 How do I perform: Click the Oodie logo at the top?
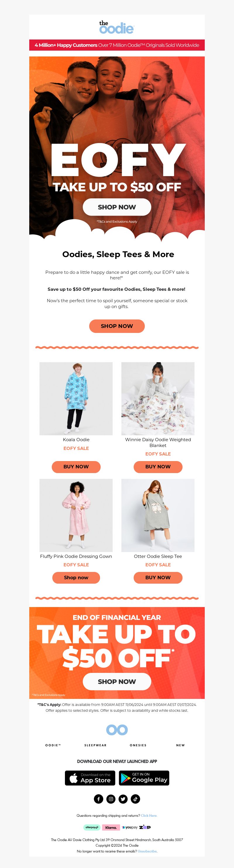tap(117, 27)
